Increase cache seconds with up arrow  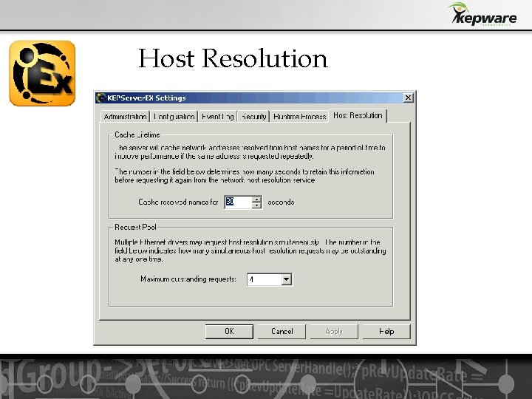pos(257,199)
